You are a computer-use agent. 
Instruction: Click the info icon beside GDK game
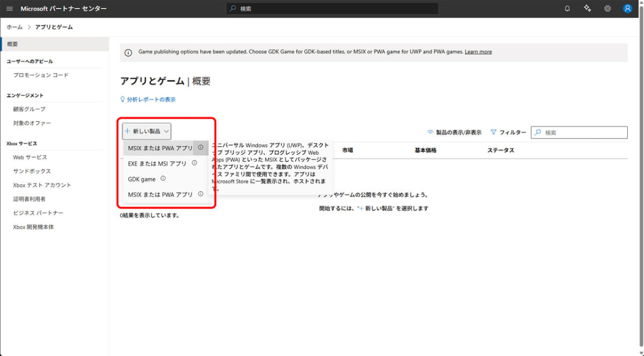pos(163,179)
